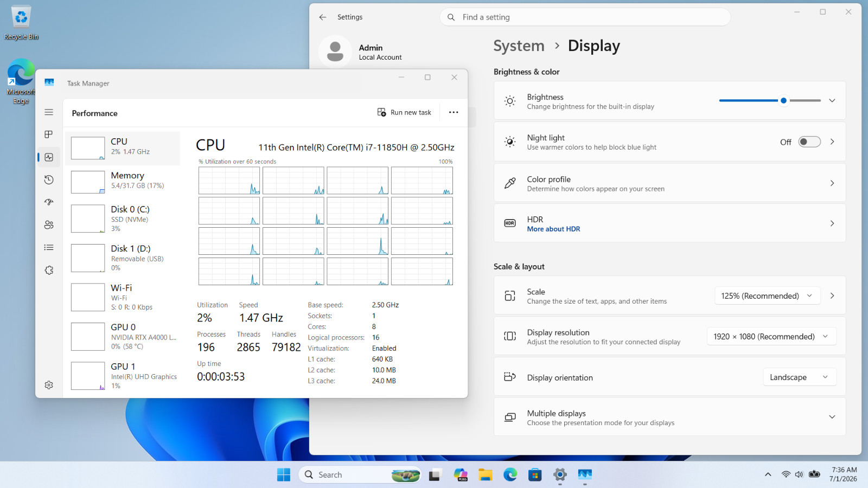Click the Display orientation icon
The height and width of the screenshot is (488, 868).
pyautogui.click(x=510, y=377)
